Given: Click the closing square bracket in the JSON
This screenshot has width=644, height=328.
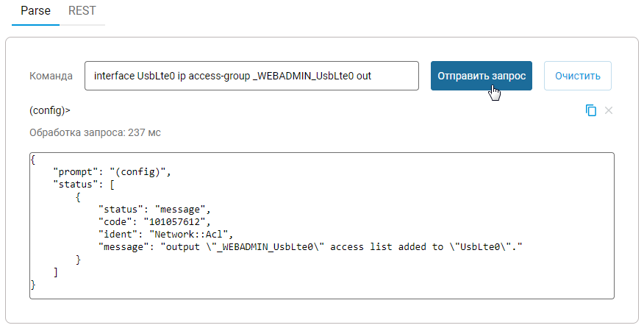Looking at the screenshot, I should coord(56,271).
